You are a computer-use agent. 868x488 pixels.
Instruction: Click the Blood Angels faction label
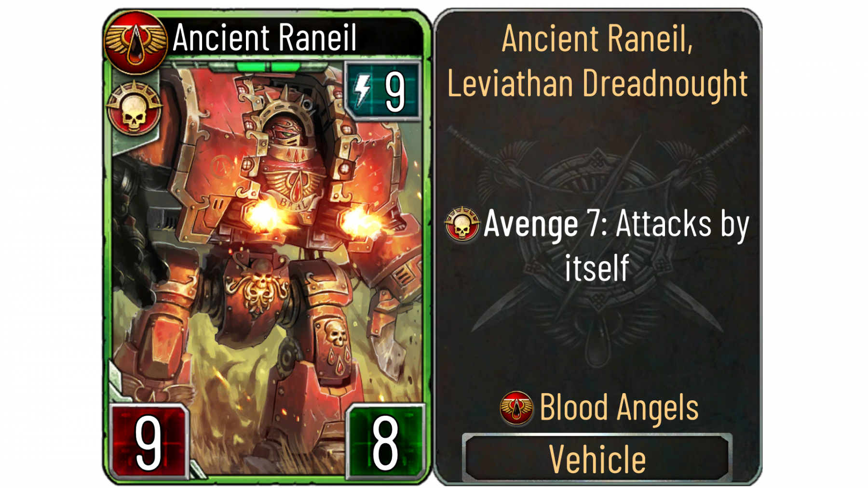click(x=619, y=408)
